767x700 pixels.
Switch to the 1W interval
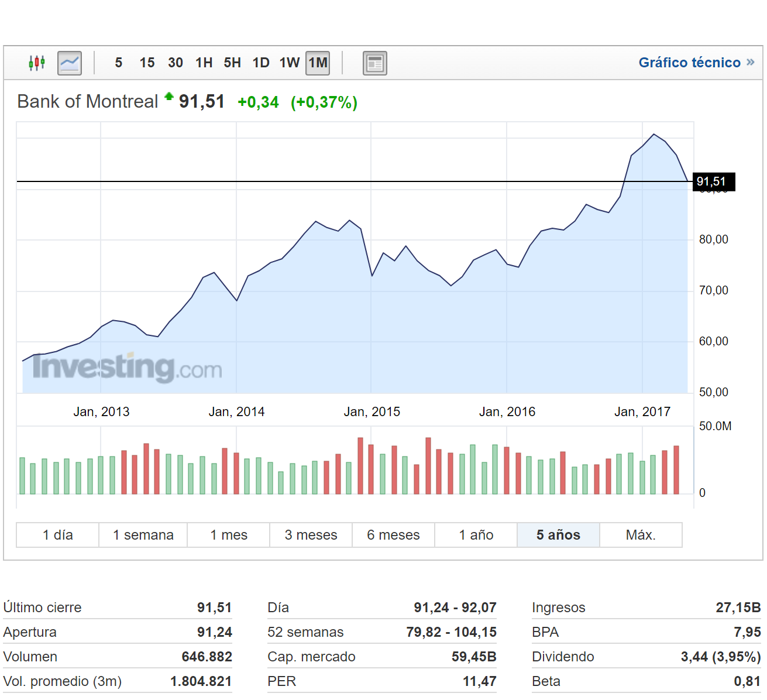point(290,63)
